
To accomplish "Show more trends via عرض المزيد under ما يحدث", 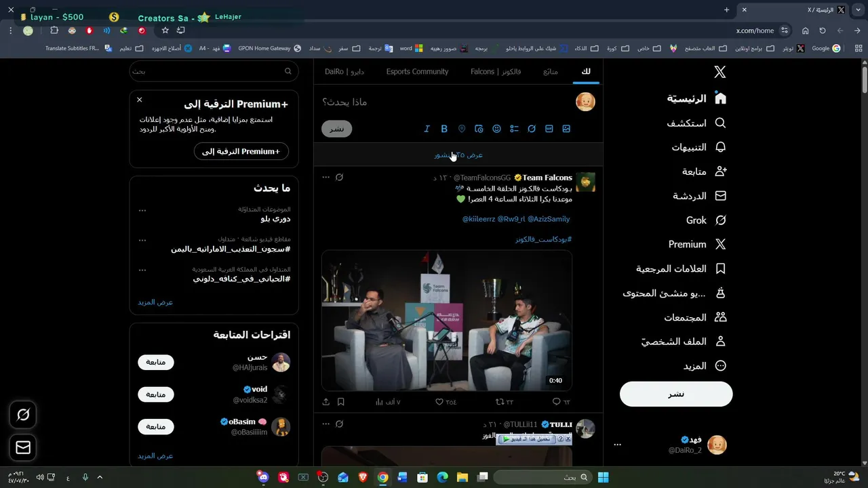I will click(155, 302).
